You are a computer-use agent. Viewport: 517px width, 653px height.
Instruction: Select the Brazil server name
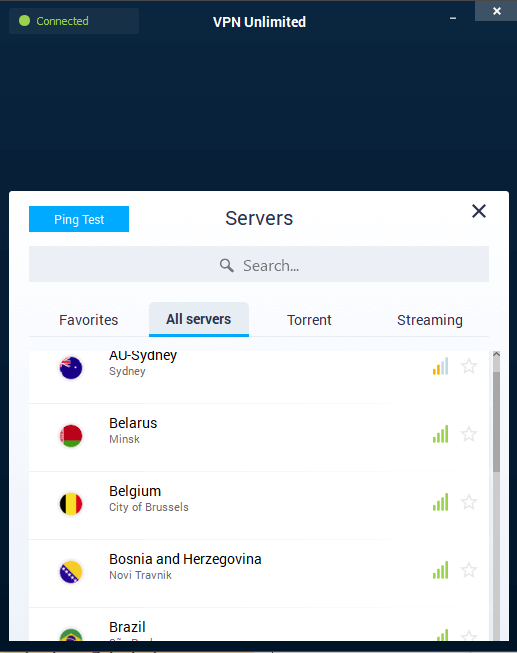[x=127, y=627]
